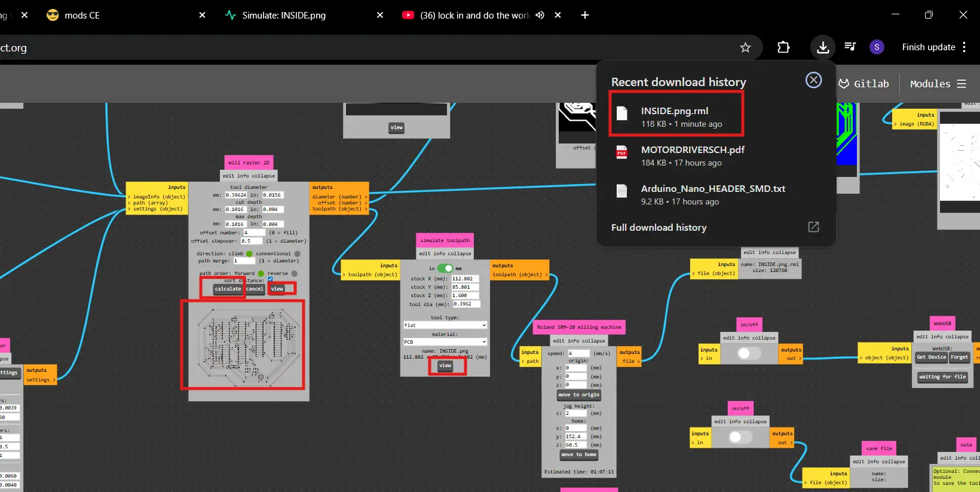Click the INSIDE.png.rml file icon

622,114
